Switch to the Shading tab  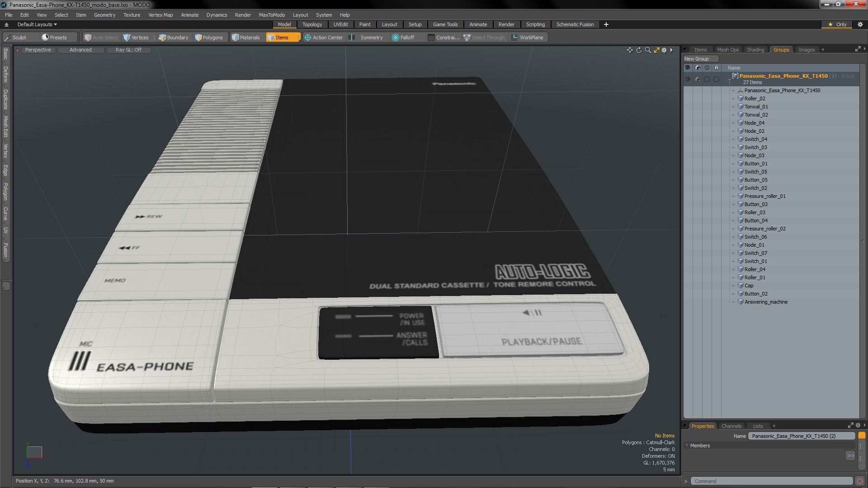pos(755,50)
